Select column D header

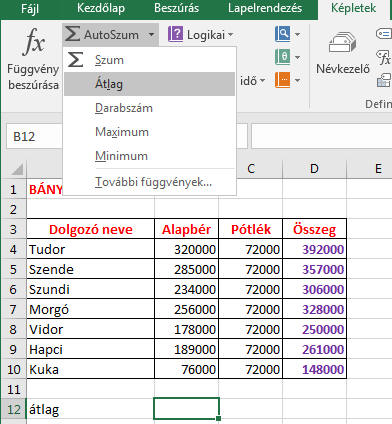point(314,169)
